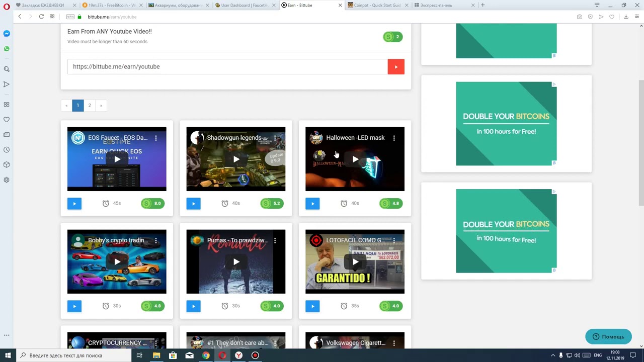This screenshot has height=362, width=644.
Task: Click the page vertical scrollbar
Action: (640, 143)
